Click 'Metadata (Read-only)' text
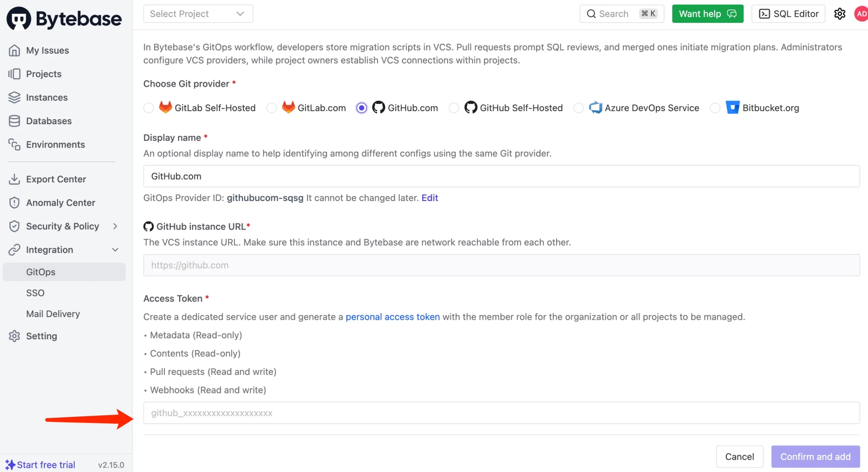The image size is (868, 472). click(196, 335)
